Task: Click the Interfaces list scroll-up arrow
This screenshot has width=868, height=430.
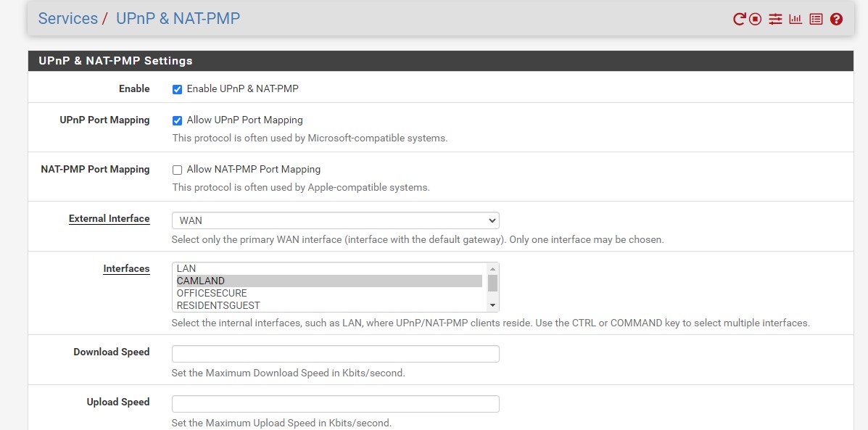Action: (492, 269)
